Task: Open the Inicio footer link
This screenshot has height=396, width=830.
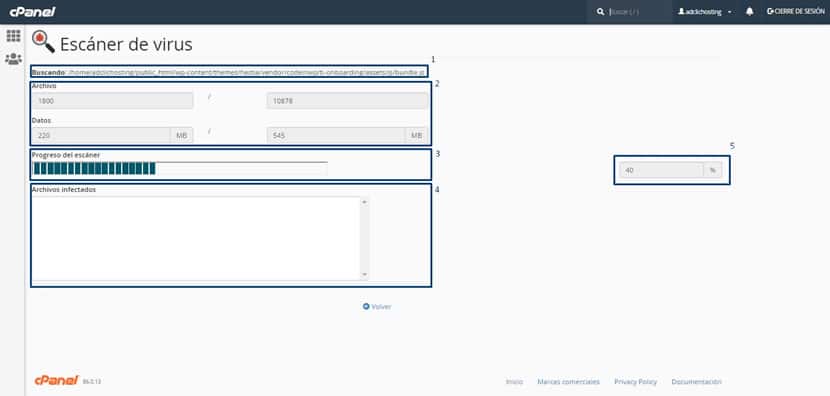Action: tap(514, 382)
